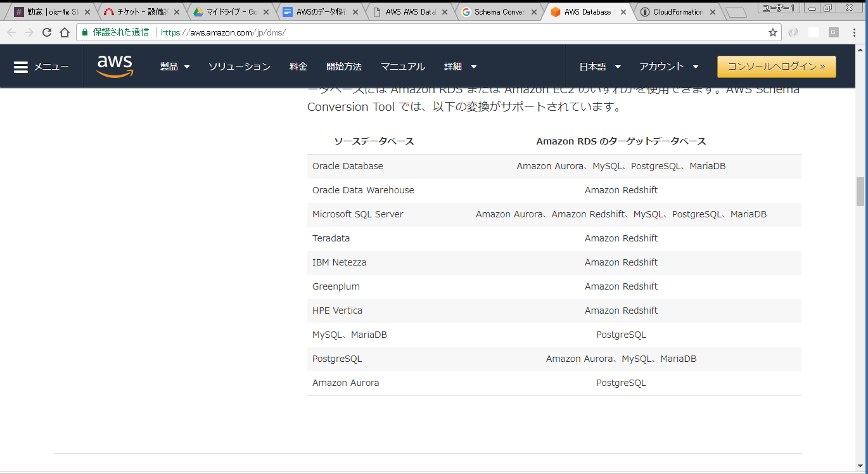Click the G extension icon in toolbar

(x=834, y=32)
